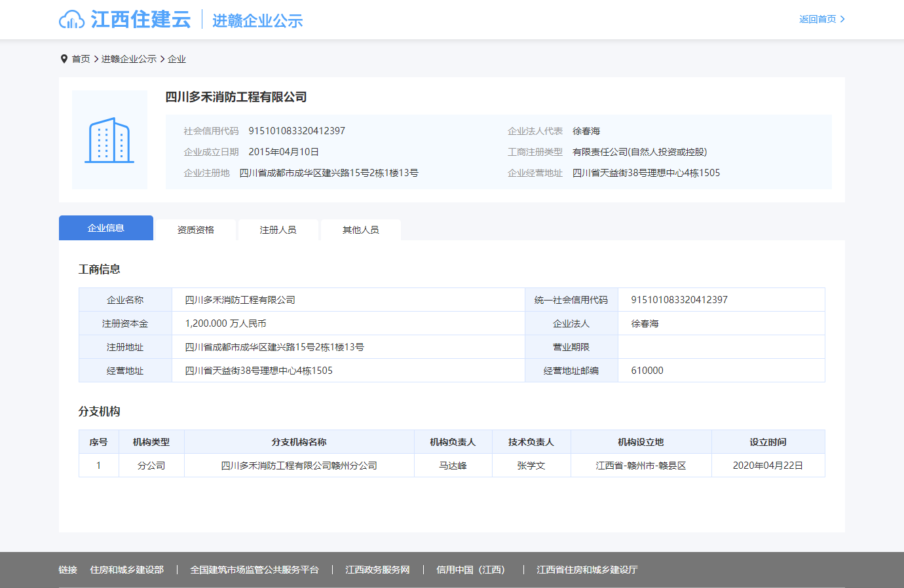
Task: Click branch name 四川多禾消防工程有限公司赣州分公司
Action: [299, 466]
